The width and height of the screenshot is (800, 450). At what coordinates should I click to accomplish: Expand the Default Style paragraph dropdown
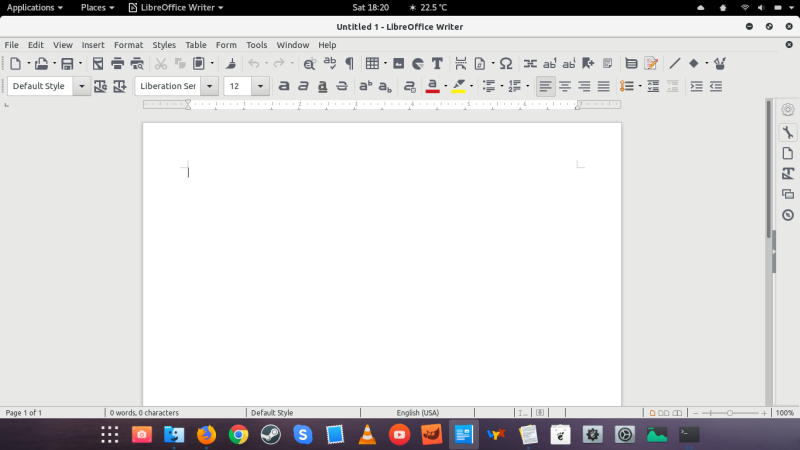[x=82, y=86]
